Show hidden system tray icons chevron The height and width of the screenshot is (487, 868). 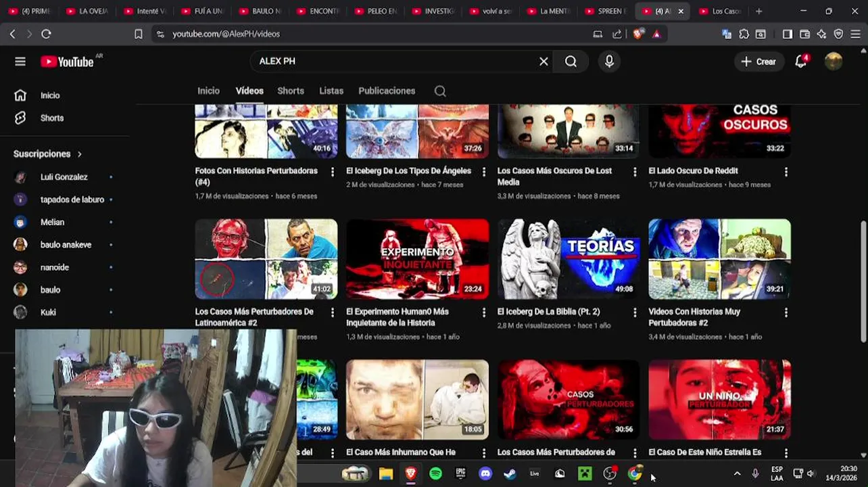737,473
